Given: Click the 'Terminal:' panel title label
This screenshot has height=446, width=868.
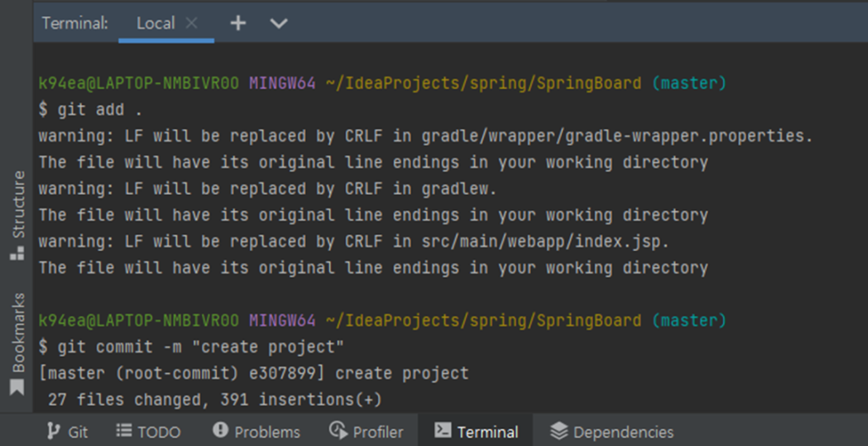Looking at the screenshot, I should (75, 23).
